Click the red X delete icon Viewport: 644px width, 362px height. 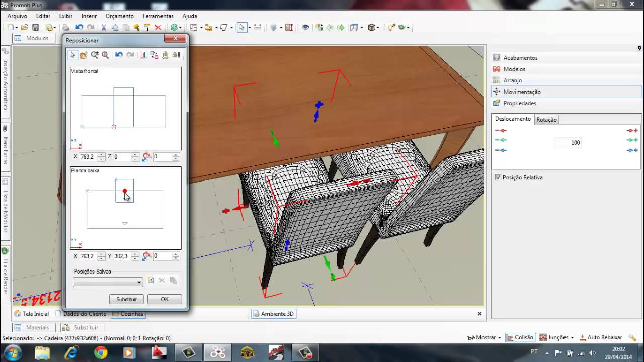(x=158, y=28)
